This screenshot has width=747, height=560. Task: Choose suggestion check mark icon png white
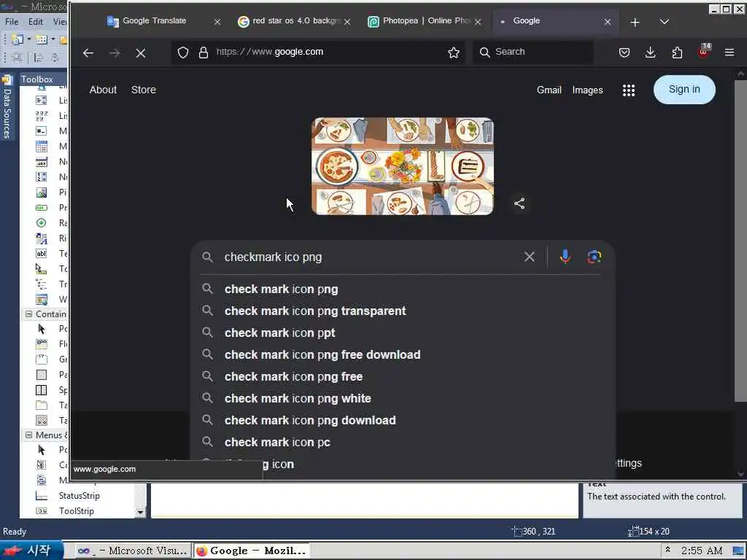tap(403, 399)
